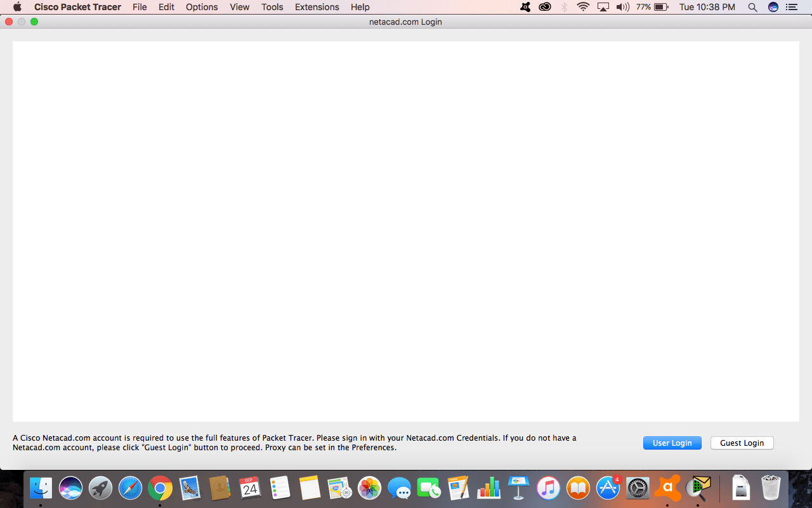Image resolution: width=812 pixels, height=508 pixels.
Task: Open the Cisco Packet Tracer application menu
Action: click(x=77, y=7)
